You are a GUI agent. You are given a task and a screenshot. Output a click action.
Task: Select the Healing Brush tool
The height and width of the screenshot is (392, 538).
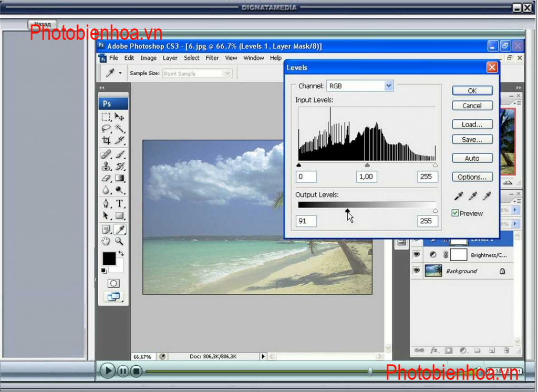click(106, 154)
